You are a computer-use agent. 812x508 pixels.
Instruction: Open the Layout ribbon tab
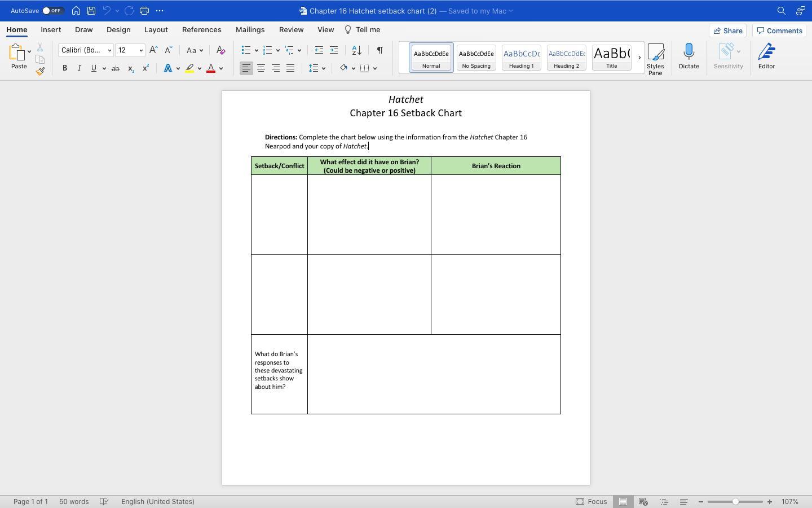(156, 29)
